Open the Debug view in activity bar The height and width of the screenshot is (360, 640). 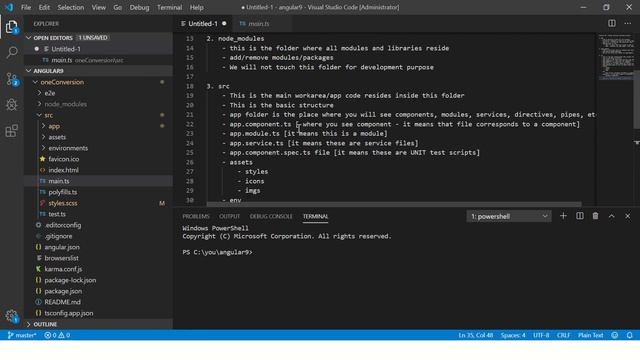coord(12,105)
